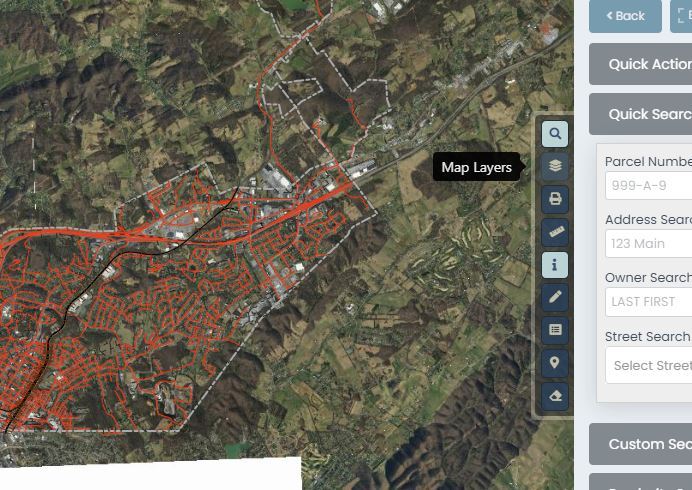Open the Select Street dropdown

coord(648,366)
